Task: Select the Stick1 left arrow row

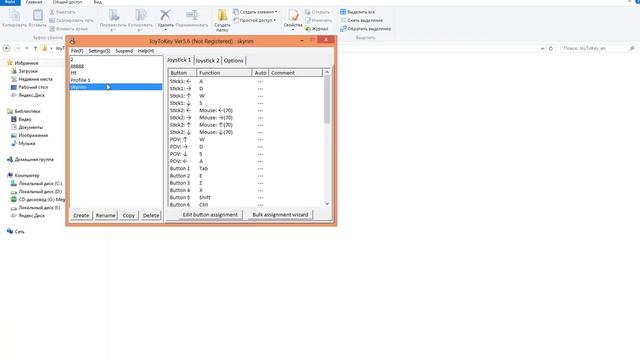Action: [246, 81]
